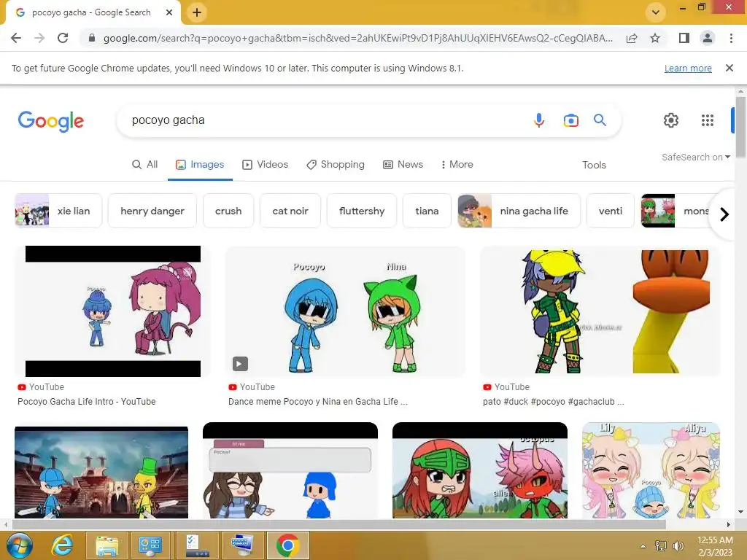Bookmark this page with the star
The height and width of the screenshot is (560, 747).
pos(655,38)
